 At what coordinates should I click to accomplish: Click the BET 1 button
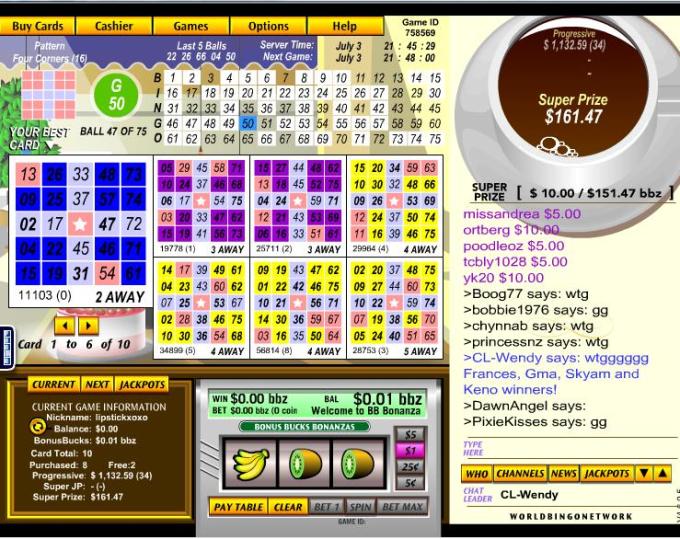point(327,506)
